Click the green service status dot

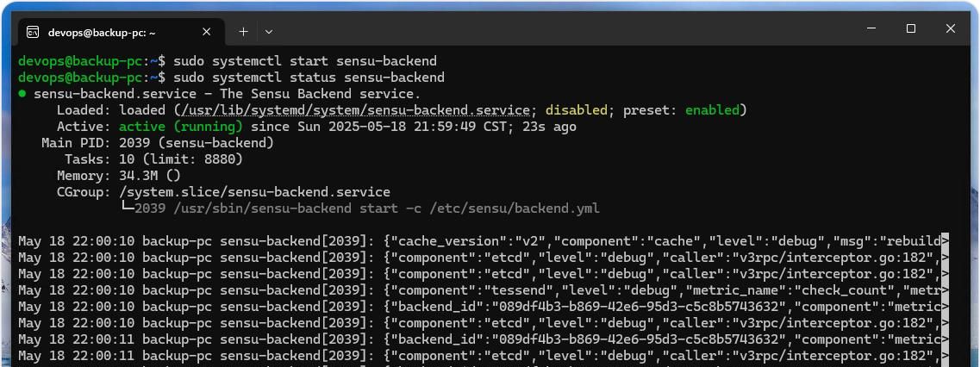[22, 94]
